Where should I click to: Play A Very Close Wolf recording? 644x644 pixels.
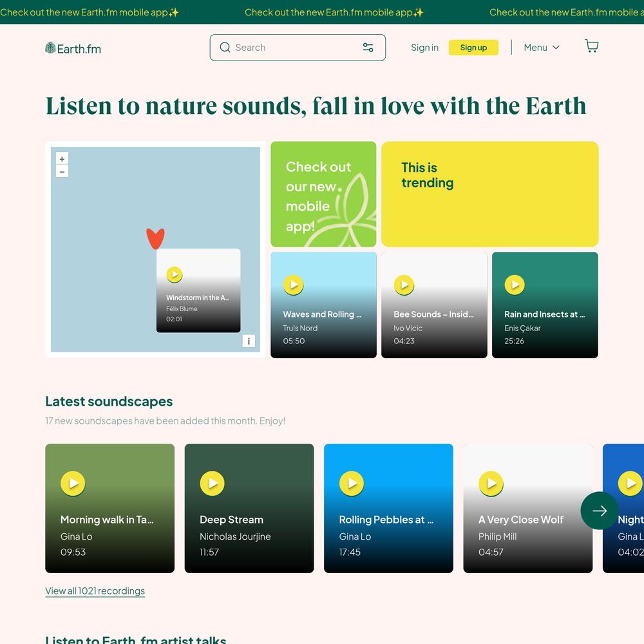(491, 484)
